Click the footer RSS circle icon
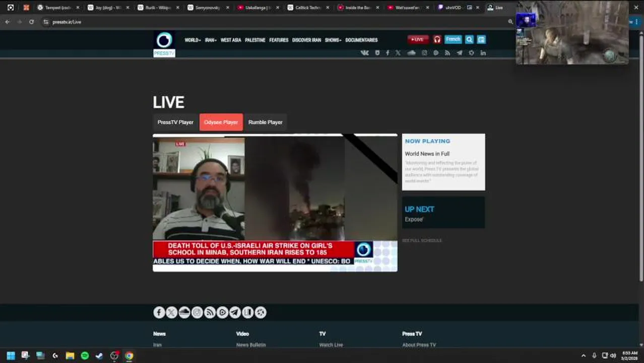Screen dimensions: 644x363 tap(210, 313)
